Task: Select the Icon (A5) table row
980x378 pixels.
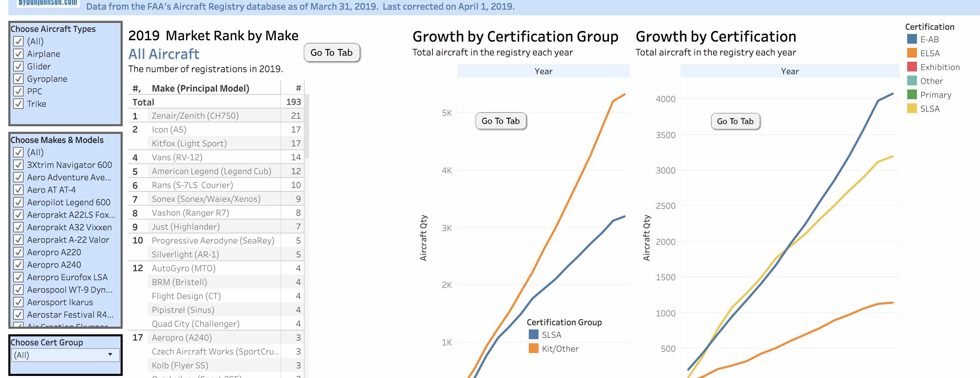Action: click(169, 129)
